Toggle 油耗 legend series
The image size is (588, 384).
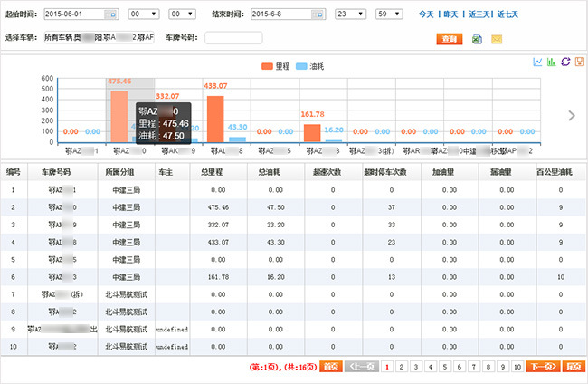click(309, 66)
